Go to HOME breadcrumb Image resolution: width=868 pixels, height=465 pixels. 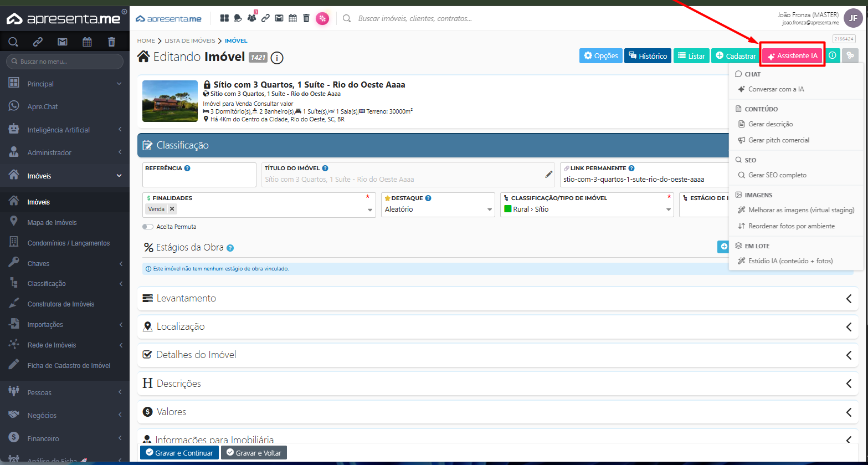pyautogui.click(x=146, y=41)
